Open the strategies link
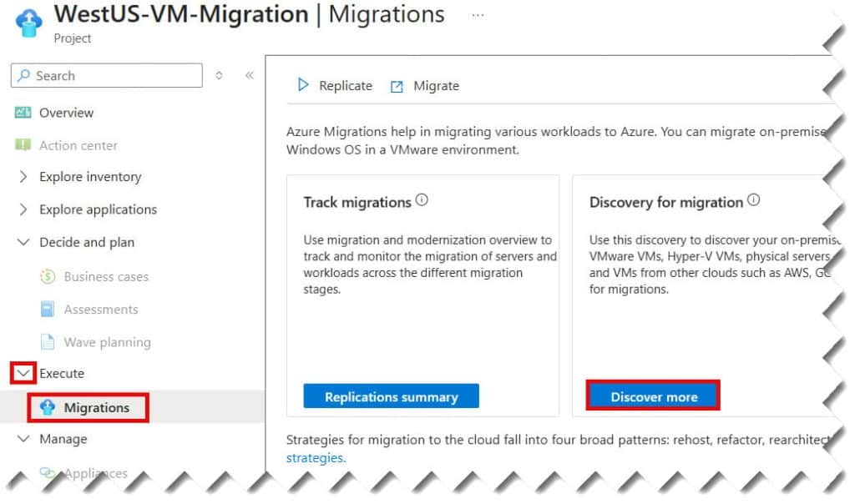855x504 pixels. (x=315, y=458)
